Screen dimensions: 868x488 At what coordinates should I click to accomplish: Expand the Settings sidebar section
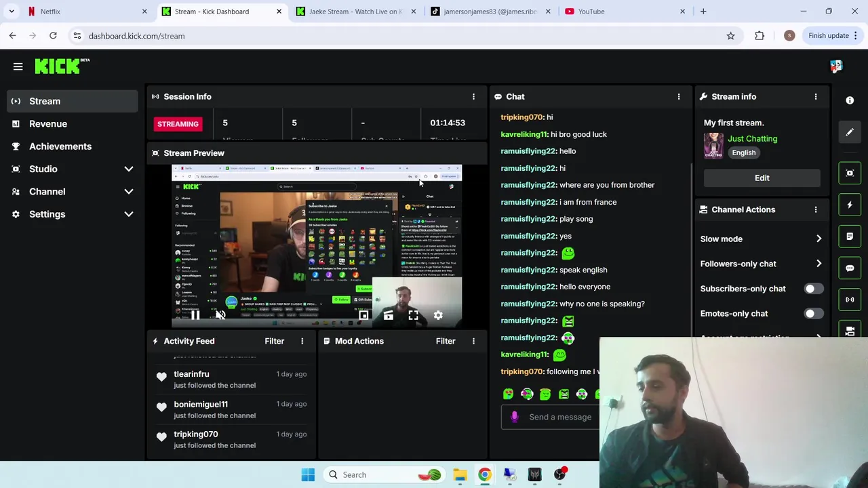point(129,214)
